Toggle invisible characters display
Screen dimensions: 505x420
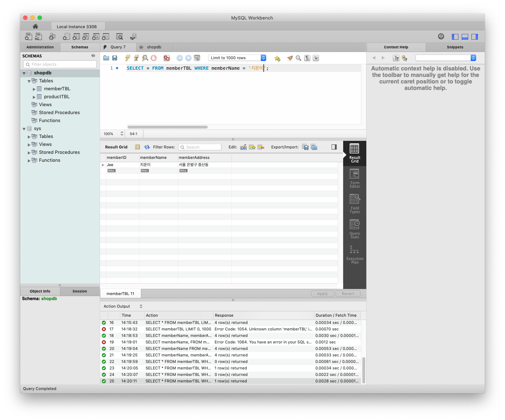307,58
